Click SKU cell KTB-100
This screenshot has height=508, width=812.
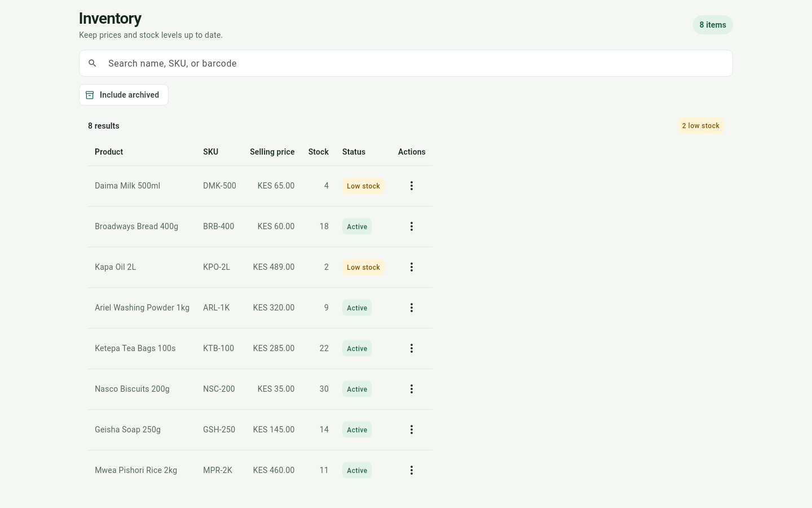218,348
